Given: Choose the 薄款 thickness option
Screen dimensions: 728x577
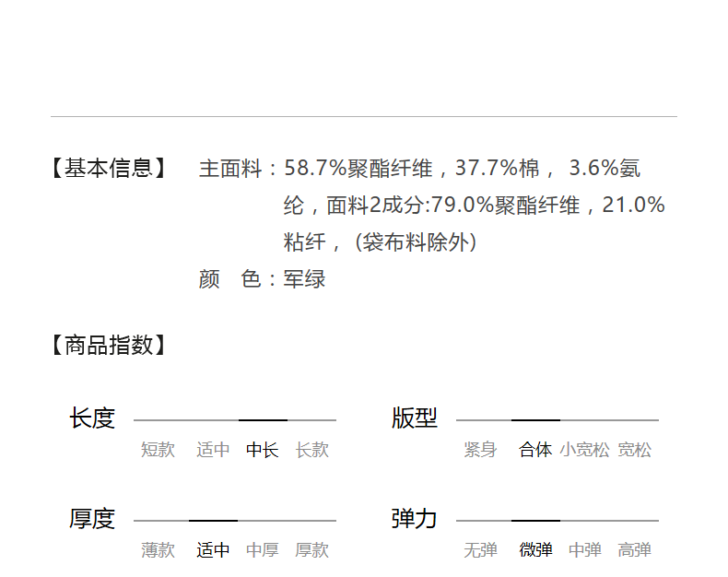Looking at the screenshot, I should point(158,550).
